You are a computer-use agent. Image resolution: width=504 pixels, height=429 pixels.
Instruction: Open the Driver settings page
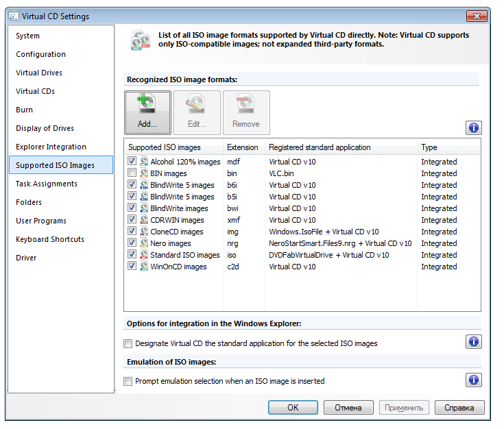pyautogui.click(x=61, y=258)
